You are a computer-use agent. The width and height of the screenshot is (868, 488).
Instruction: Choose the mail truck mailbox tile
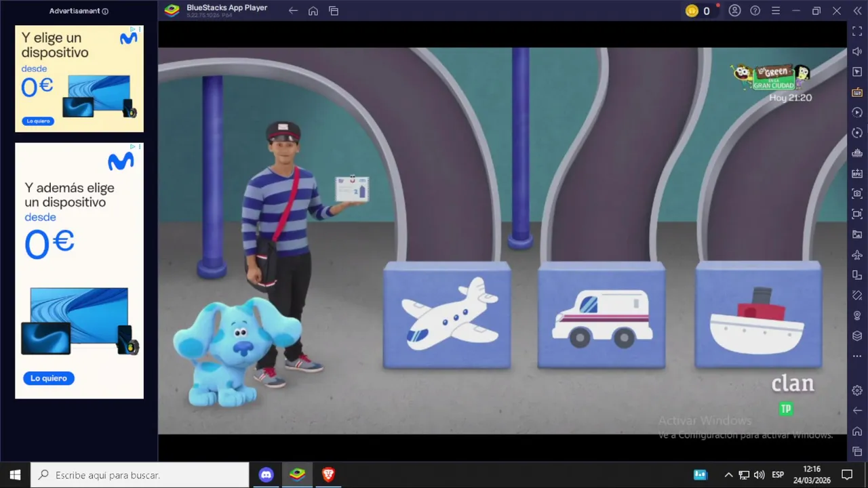point(601,316)
